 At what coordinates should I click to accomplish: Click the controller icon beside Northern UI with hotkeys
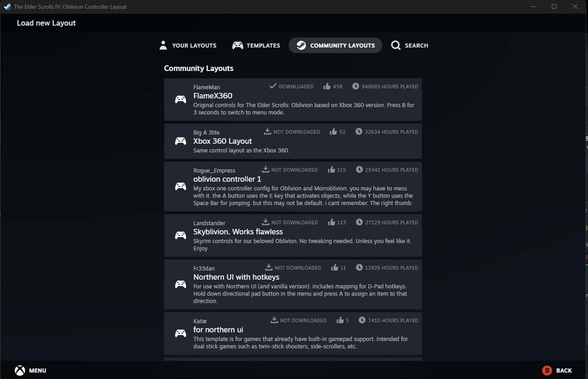click(181, 284)
